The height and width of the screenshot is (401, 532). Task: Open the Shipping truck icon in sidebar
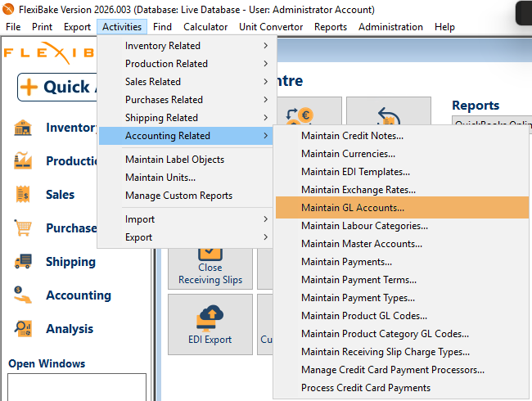[x=23, y=261]
